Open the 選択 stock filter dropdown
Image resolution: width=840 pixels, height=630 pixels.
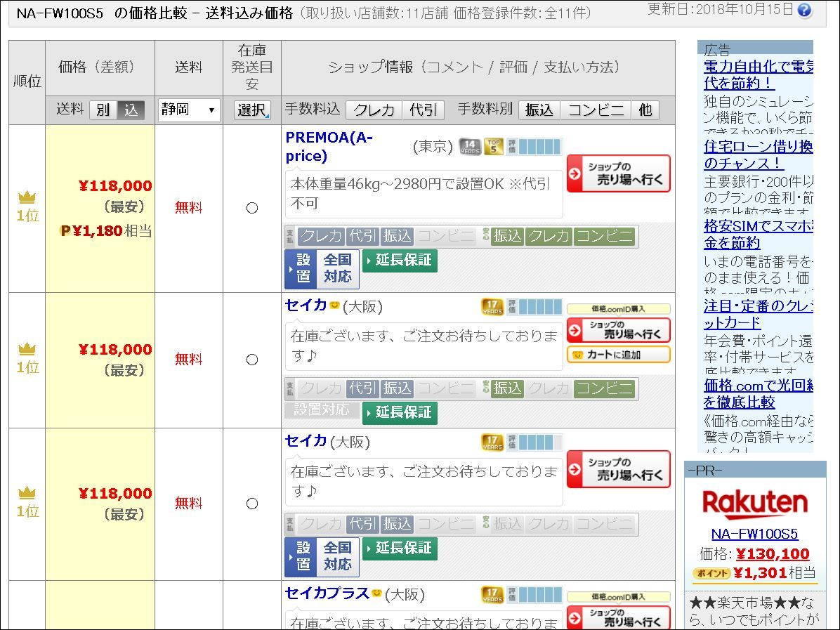pyautogui.click(x=252, y=110)
